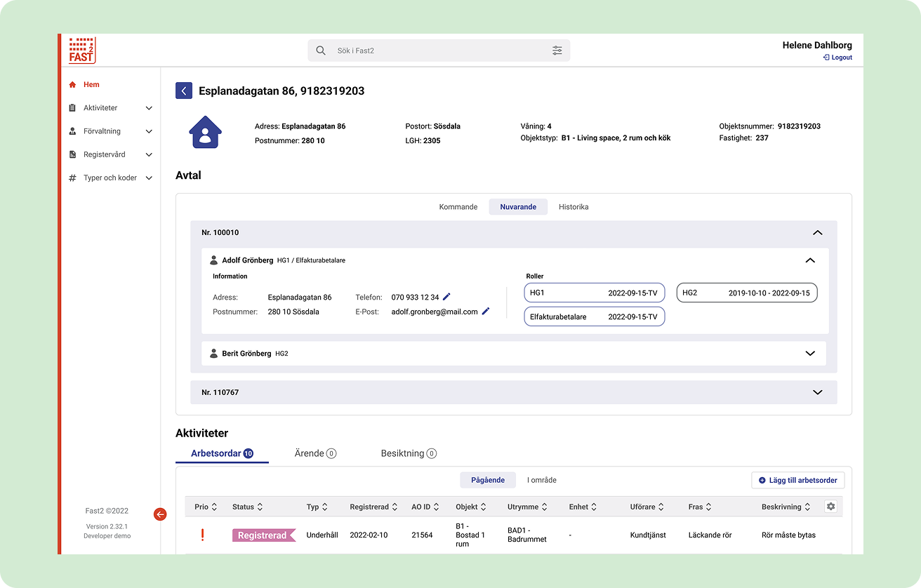
Task: Open the Ärende tab
Action: 315,453
